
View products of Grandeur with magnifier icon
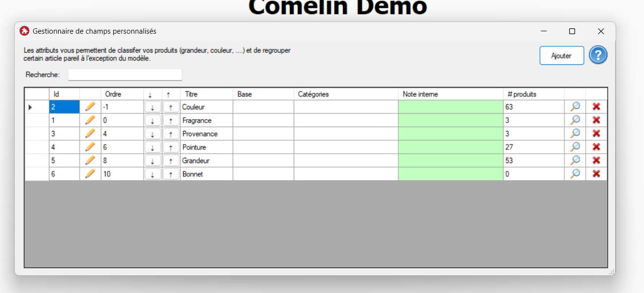[x=575, y=160]
